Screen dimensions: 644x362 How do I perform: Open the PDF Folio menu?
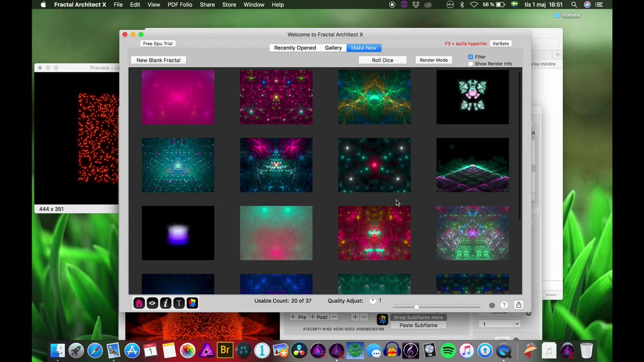tap(180, 5)
